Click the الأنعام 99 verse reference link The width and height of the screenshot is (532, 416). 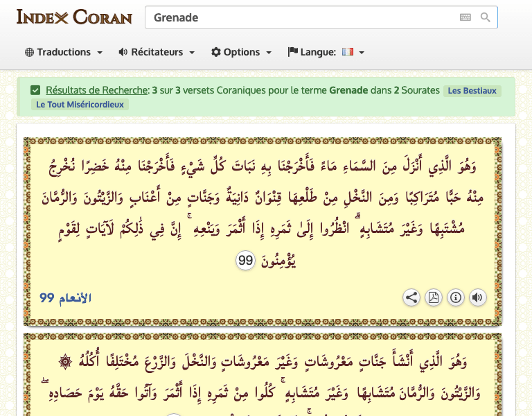pos(66,298)
